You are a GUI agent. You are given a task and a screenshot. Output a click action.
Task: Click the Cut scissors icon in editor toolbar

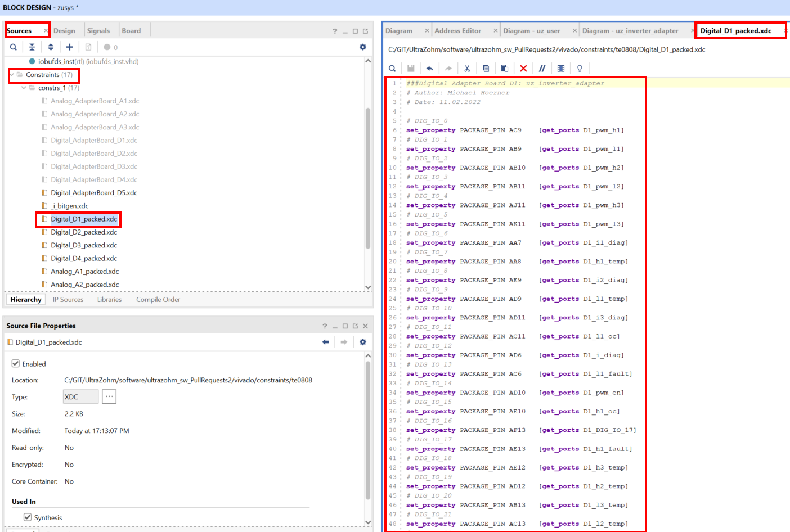(x=467, y=69)
